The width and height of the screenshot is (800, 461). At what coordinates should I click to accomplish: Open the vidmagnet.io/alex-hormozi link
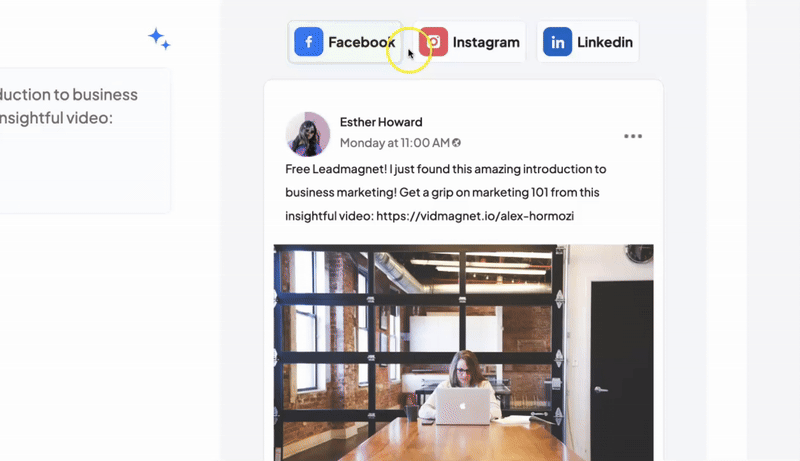coord(475,216)
